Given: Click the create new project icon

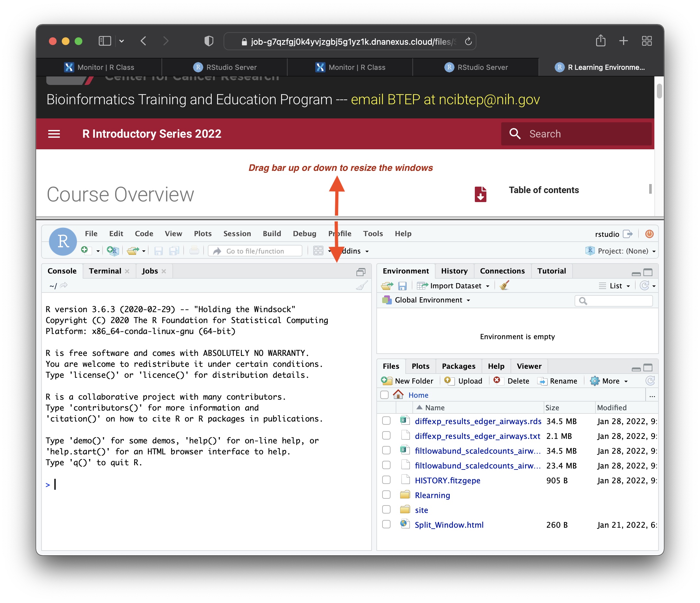Looking at the screenshot, I should [113, 251].
